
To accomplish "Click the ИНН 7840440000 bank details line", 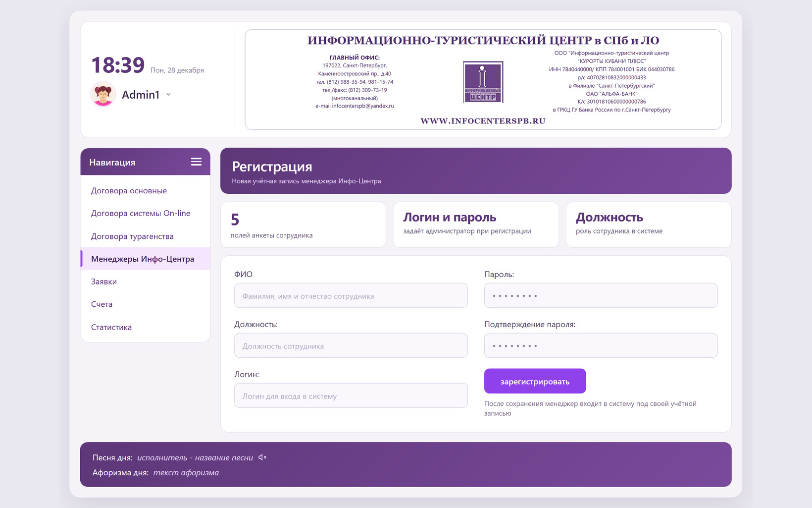I will (x=611, y=69).
